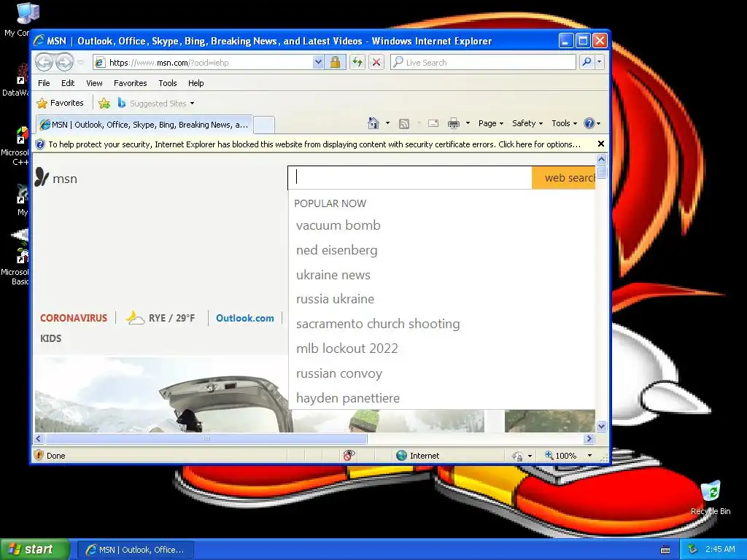Click the blue Help question mark icon
The image size is (747, 560).
coord(589,123)
